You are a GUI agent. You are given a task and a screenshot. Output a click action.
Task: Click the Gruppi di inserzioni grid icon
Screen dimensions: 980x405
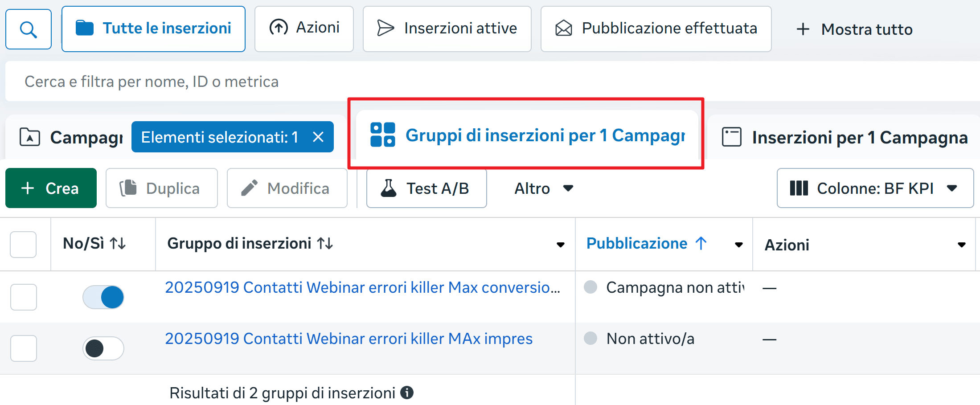pos(382,135)
